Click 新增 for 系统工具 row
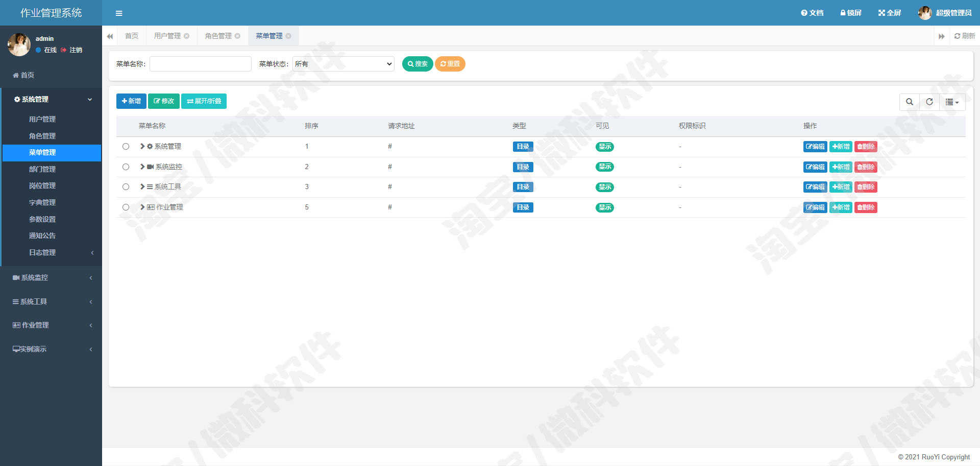The height and width of the screenshot is (466, 980). point(841,187)
